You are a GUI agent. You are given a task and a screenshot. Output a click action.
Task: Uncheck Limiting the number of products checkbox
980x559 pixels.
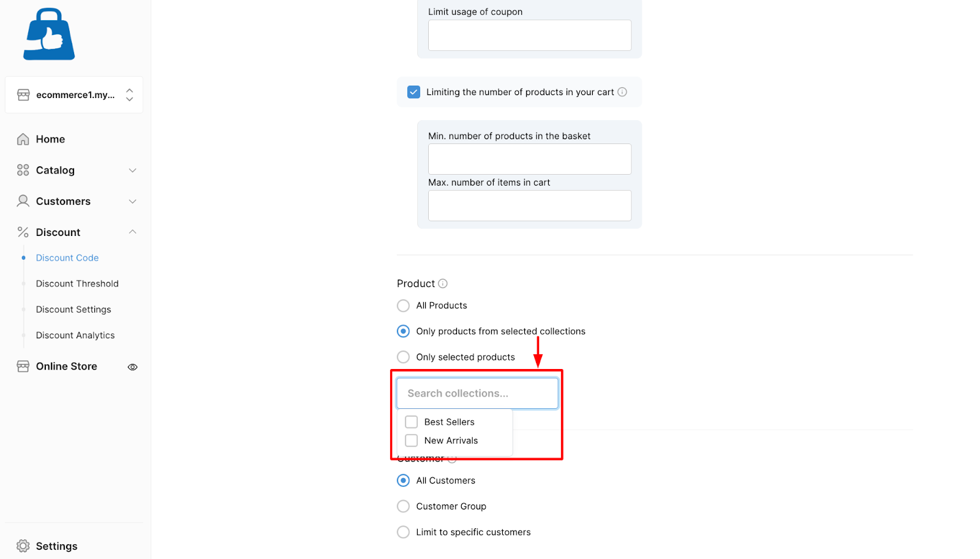414,92
